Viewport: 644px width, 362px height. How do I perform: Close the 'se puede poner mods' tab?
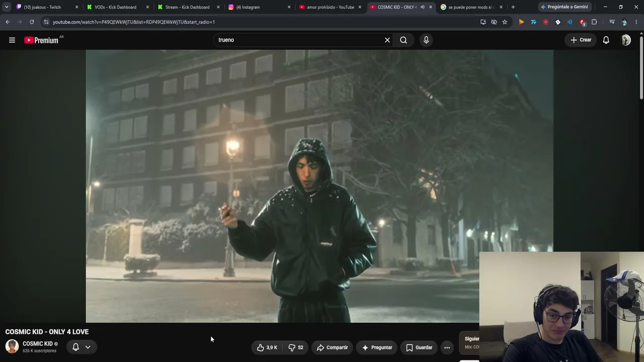(501, 7)
